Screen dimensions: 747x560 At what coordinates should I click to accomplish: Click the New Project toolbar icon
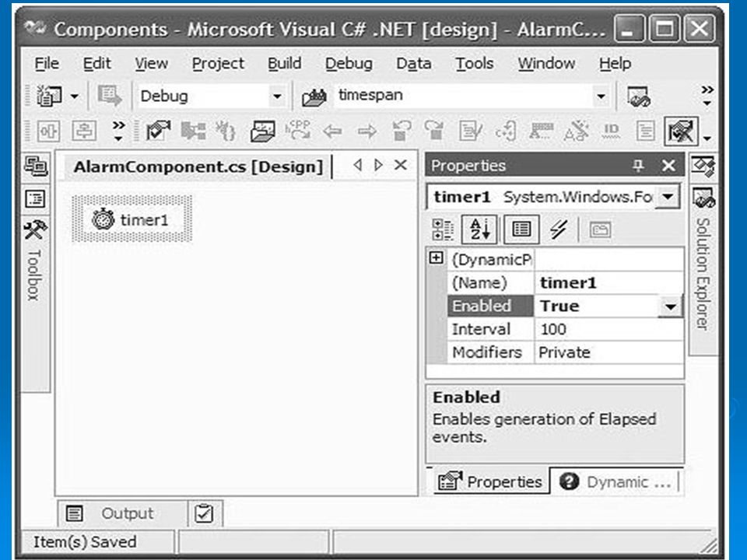(x=50, y=96)
